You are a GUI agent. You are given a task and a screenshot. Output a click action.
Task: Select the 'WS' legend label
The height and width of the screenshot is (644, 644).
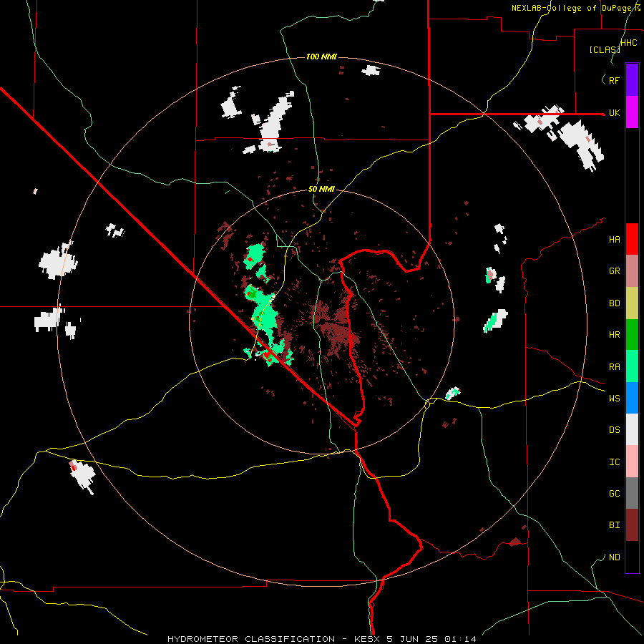(x=614, y=399)
